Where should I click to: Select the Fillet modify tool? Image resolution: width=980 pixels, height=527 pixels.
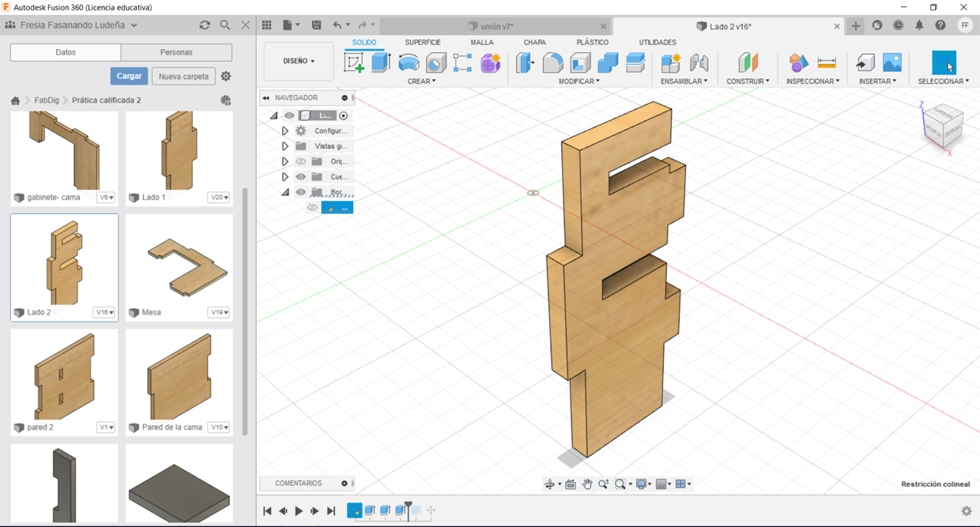pyautogui.click(x=552, y=62)
